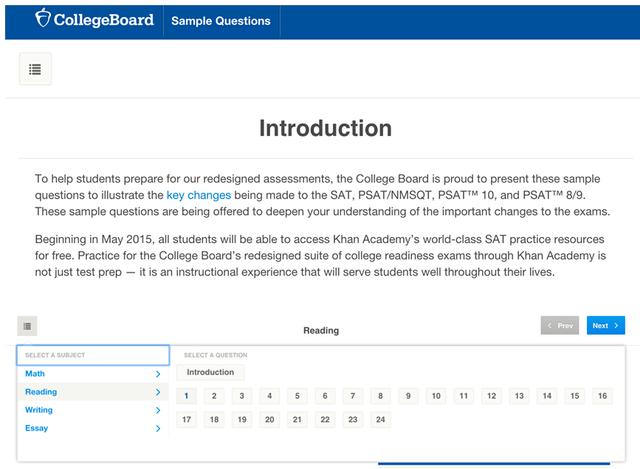The image size is (640, 469).
Task: Select the Introduction question button
Action: [210, 372]
